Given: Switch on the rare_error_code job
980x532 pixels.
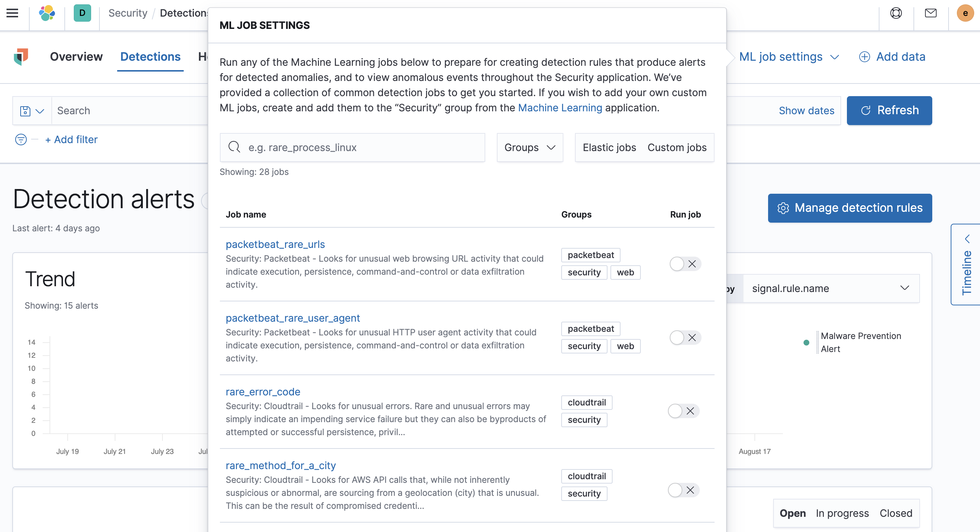Looking at the screenshot, I should [683, 411].
